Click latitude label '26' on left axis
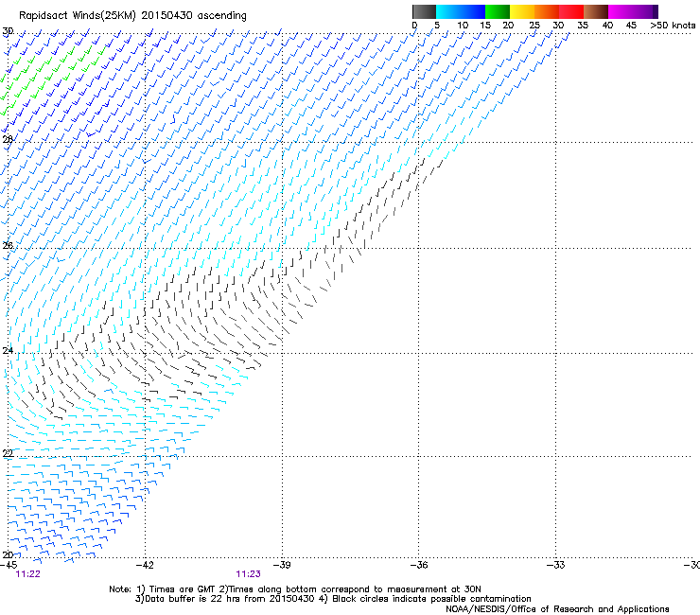The width and height of the screenshot is (700, 615). (8, 246)
